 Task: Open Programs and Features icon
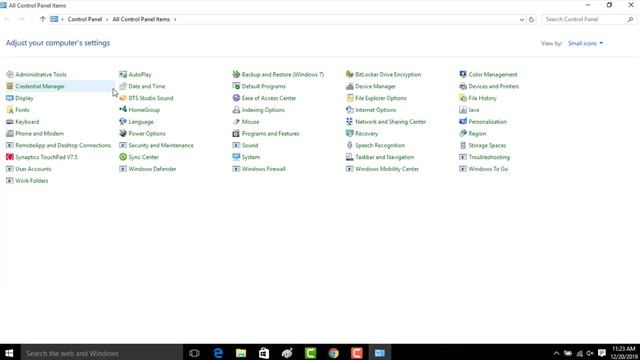236,133
